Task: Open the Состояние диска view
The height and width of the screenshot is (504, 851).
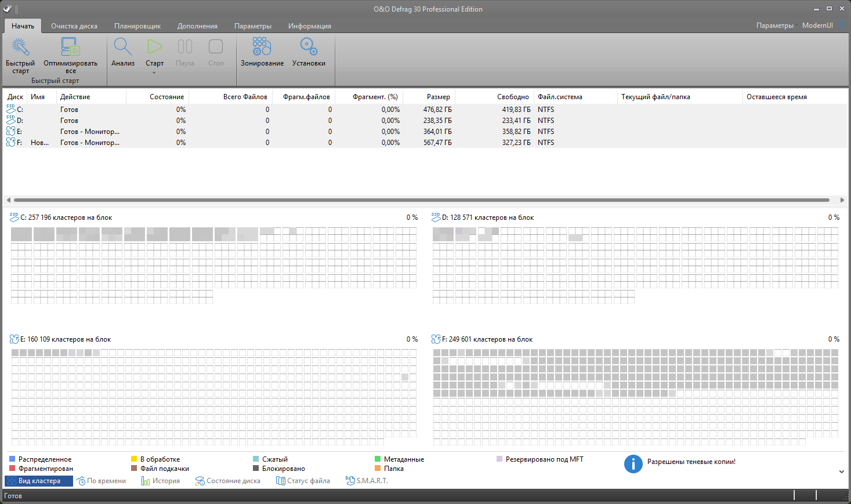Action: [x=228, y=481]
